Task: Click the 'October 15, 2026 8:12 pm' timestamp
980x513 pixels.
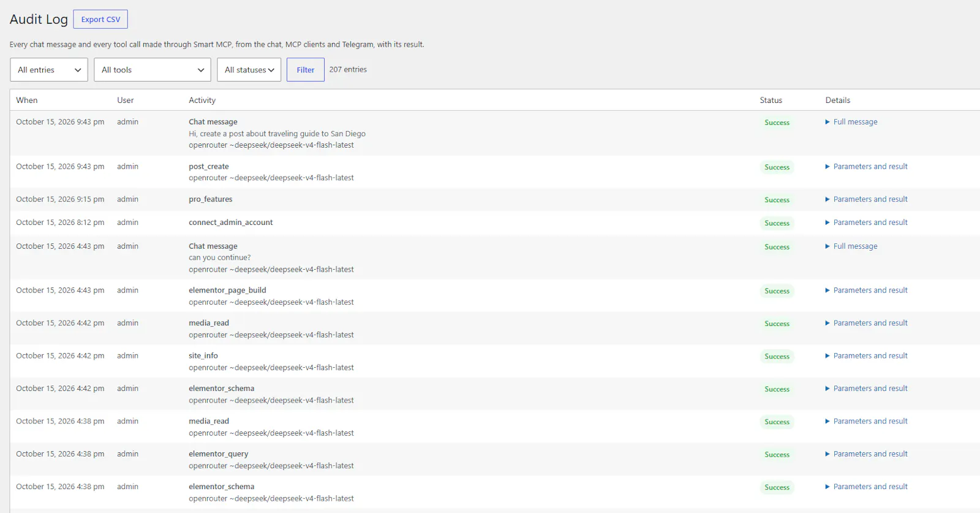Action: [x=60, y=222]
